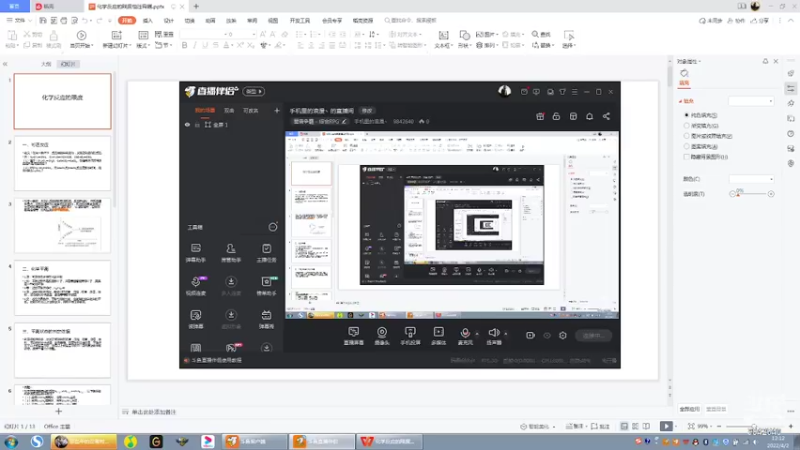The image size is (800, 450).
Task: Enable hide background graphics checkbox
Action: tap(687, 157)
